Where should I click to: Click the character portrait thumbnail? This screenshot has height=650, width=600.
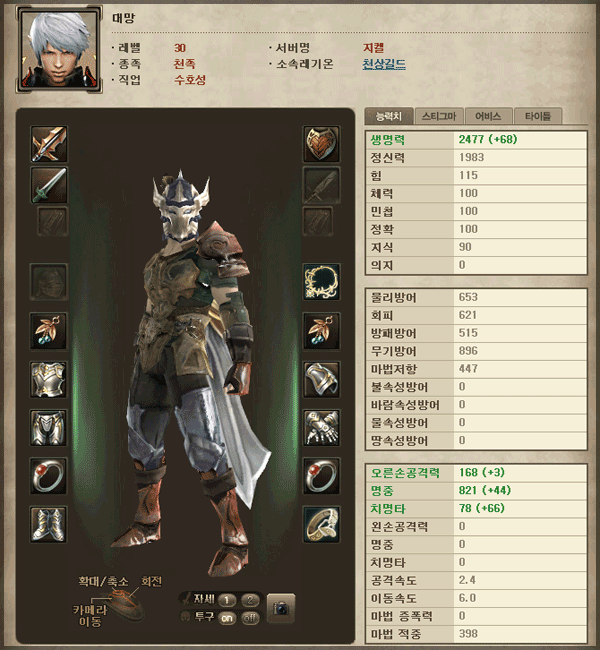coord(59,49)
